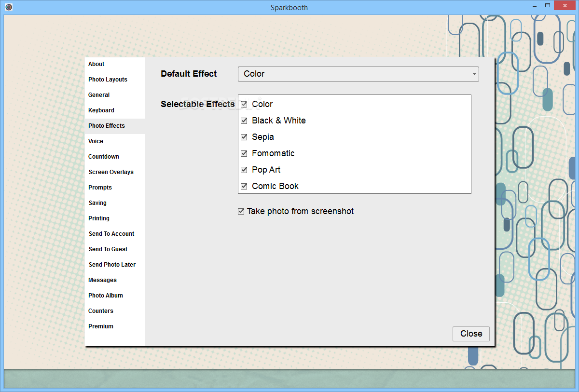Toggle the Pop Art effect checkbox
Screen dimensions: 579x392
point(244,170)
